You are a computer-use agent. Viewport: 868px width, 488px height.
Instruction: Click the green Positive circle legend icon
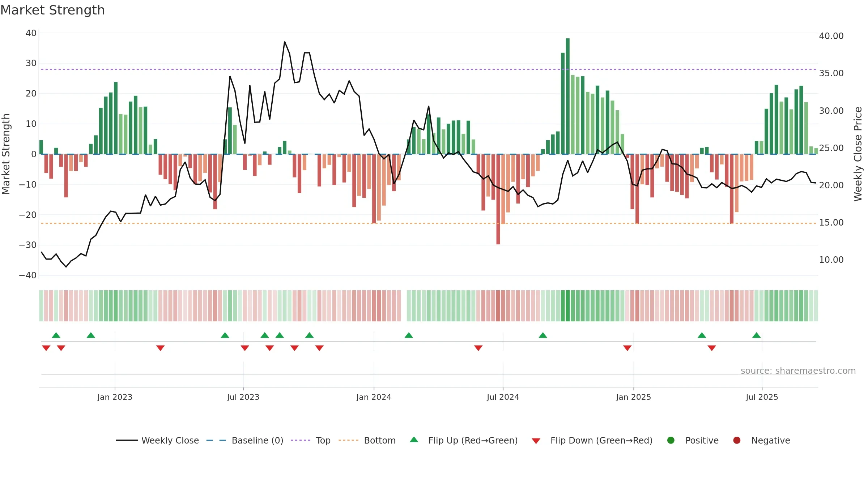[671, 440]
